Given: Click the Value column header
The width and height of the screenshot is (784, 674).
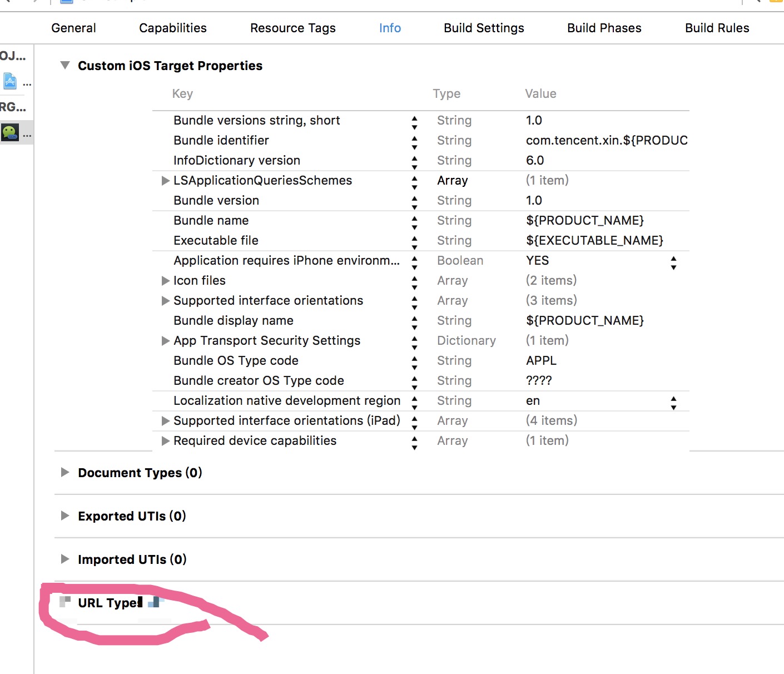Looking at the screenshot, I should pos(540,93).
